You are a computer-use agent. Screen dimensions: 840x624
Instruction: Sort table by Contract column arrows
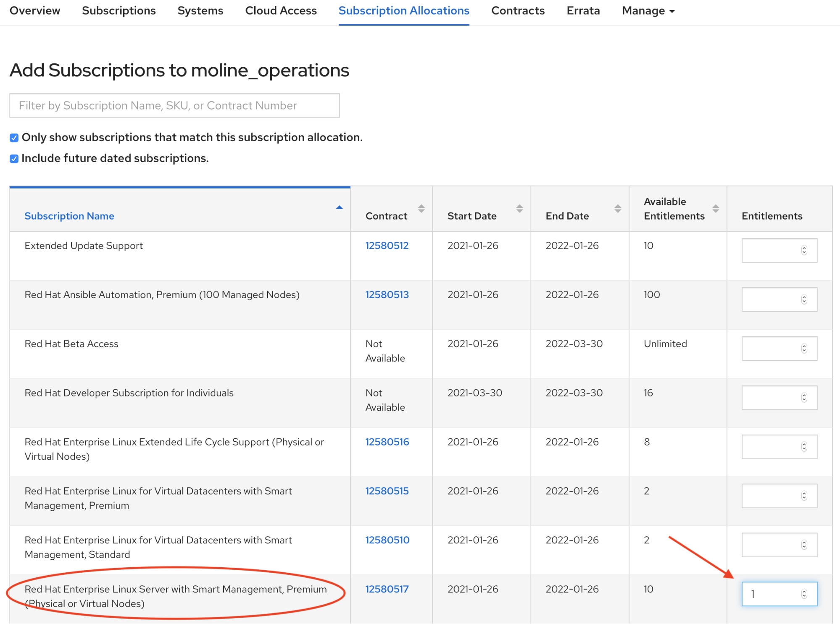pos(421,208)
